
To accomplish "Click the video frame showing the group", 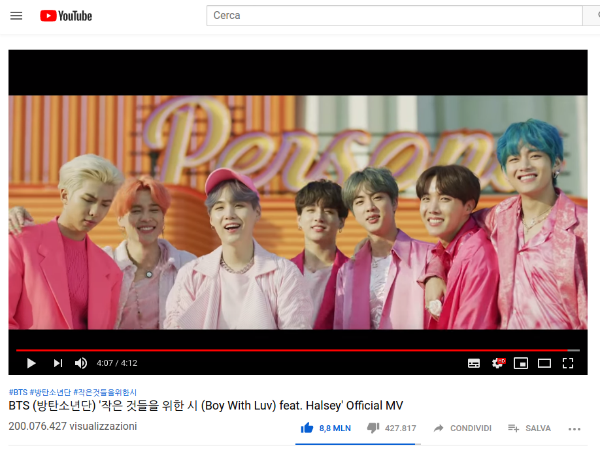I will click(298, 212).
